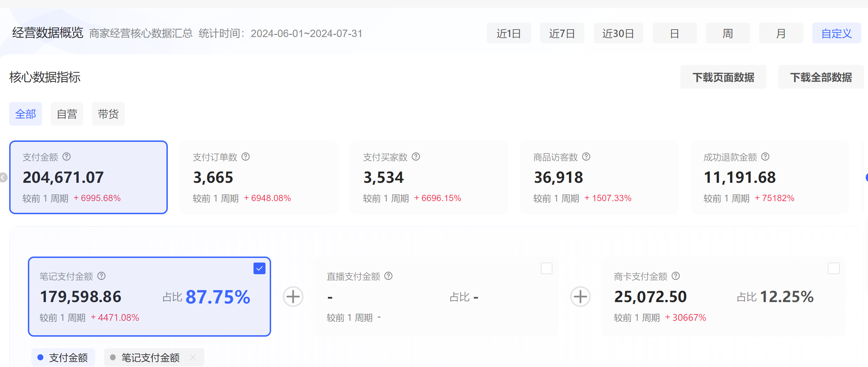Click help icon next to 支付金额

67,157
